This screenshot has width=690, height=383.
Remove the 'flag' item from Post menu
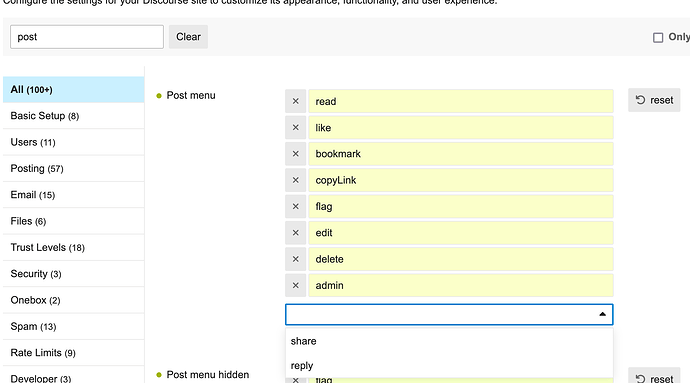click(295, 206)
